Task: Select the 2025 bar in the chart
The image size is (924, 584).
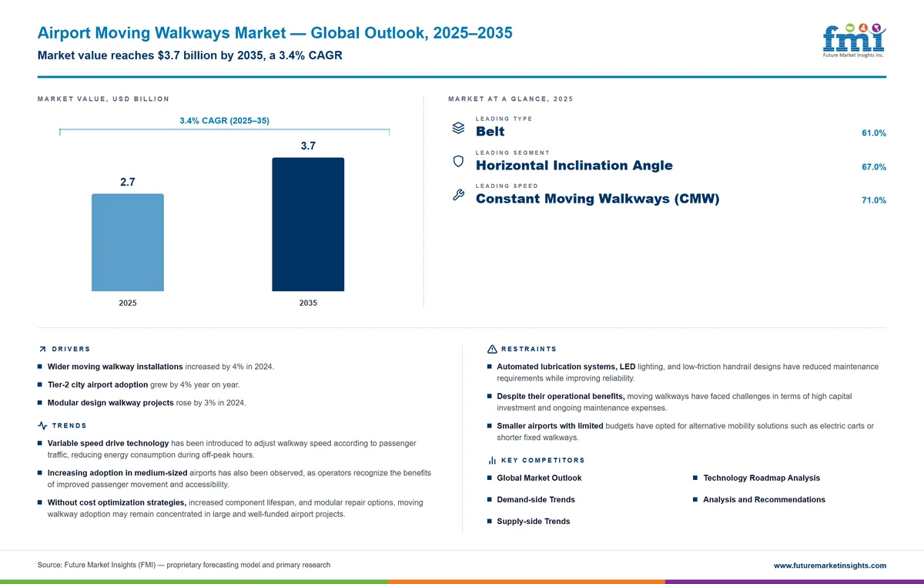Action: (128, 243)
